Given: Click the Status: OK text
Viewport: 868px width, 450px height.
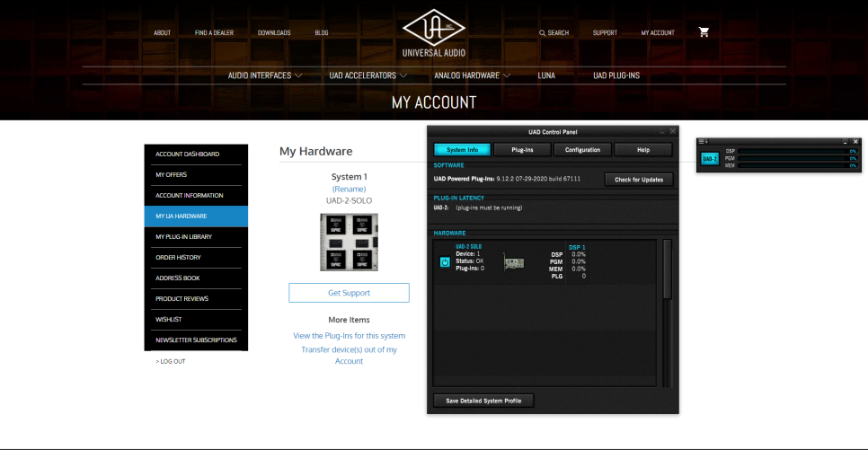Looking at the screenshot, I should 469,260.
